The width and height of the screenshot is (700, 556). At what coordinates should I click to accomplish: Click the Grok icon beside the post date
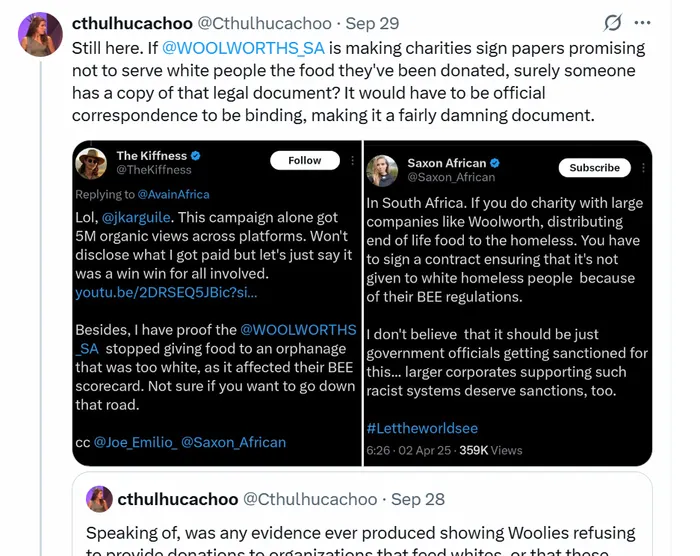[x=613, y=23]
